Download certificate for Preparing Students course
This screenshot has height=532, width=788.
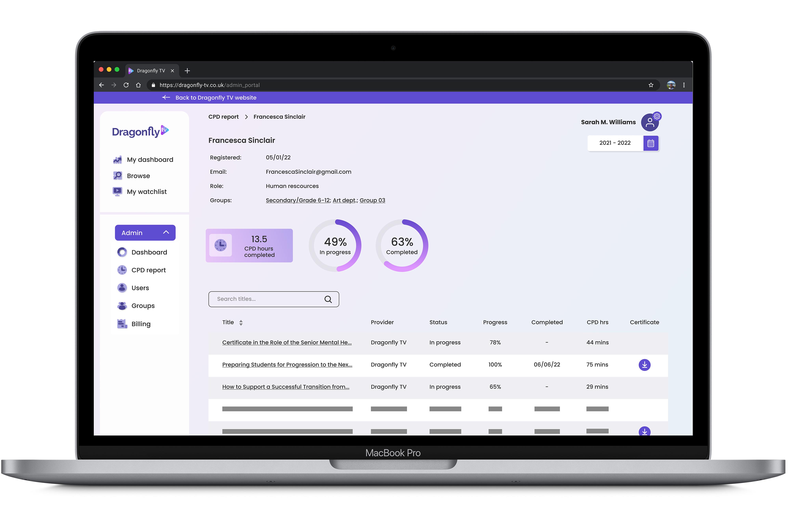point(644,364)
